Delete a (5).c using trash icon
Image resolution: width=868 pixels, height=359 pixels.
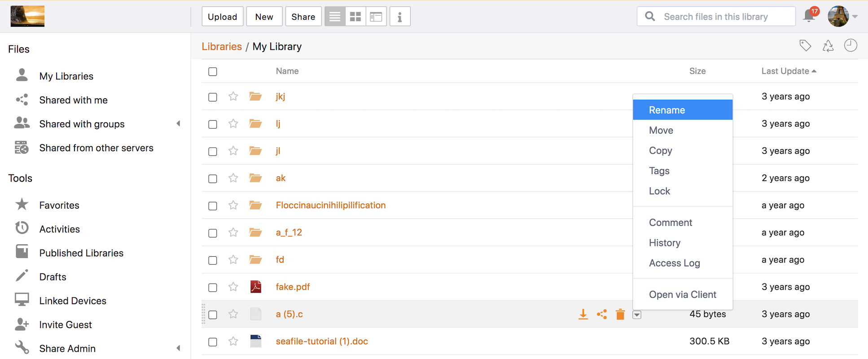point(620,314)
